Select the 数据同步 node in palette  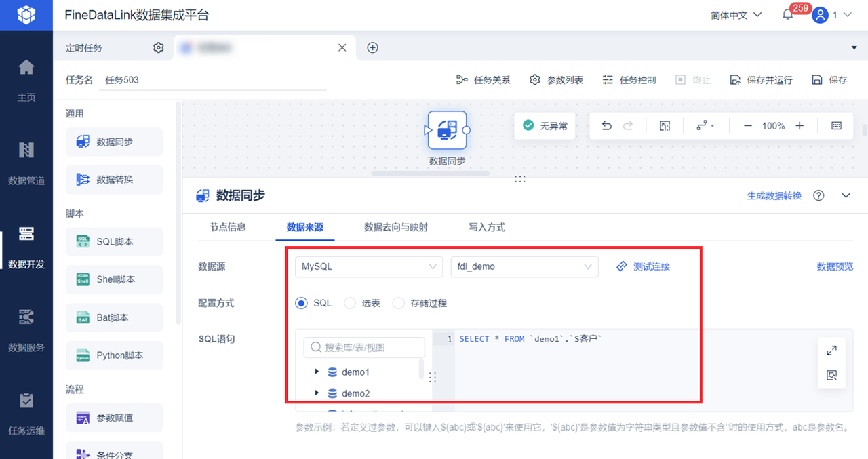[114, 142]
